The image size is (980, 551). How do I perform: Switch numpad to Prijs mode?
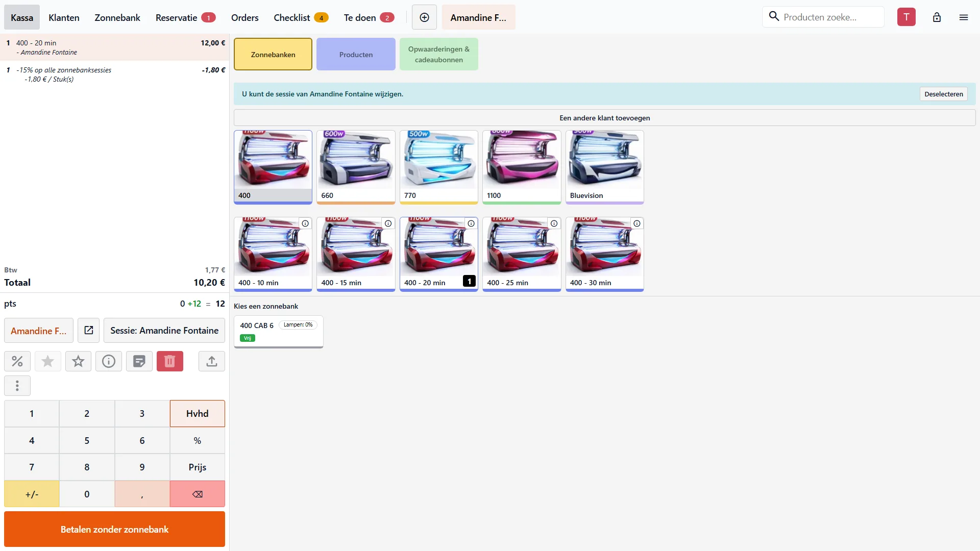(x=198, y=467)
